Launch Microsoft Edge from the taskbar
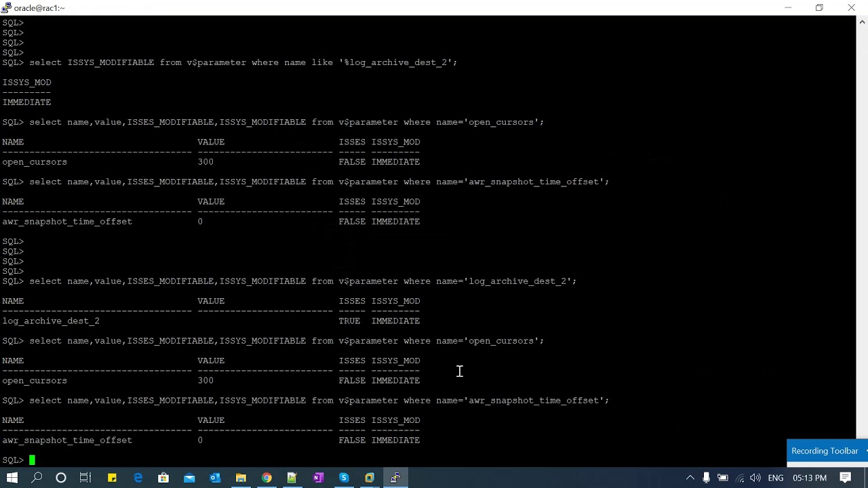This screenshot has width=868, height=488. pos(138,478)
